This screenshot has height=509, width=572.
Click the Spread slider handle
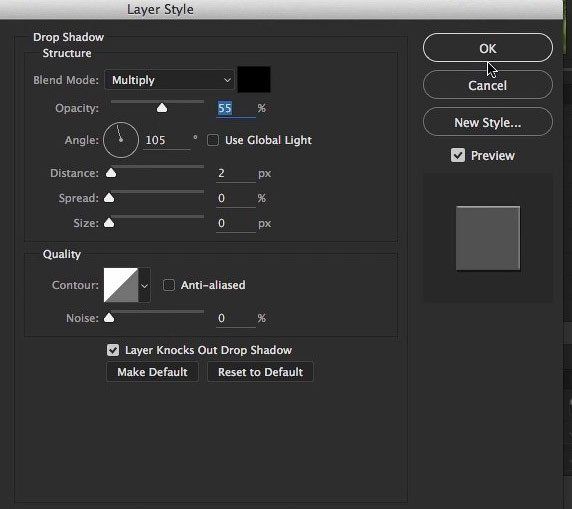[109, 198]
